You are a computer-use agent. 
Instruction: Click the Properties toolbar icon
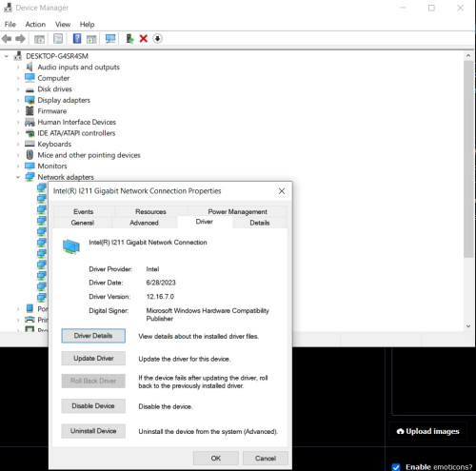tap(58, 39)
